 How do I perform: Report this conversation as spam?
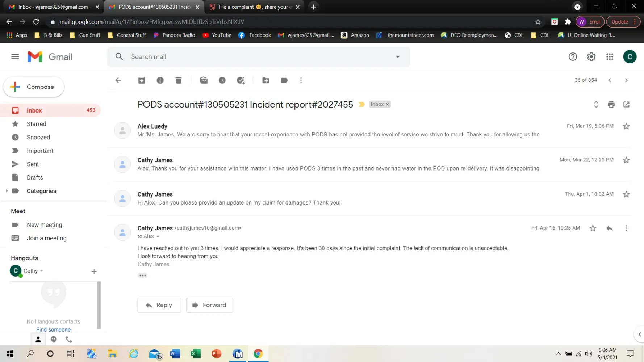160,80
